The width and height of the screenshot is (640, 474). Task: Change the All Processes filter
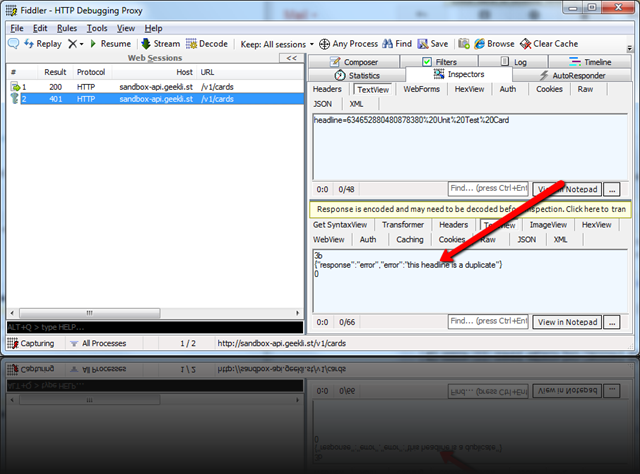(98, 343)
